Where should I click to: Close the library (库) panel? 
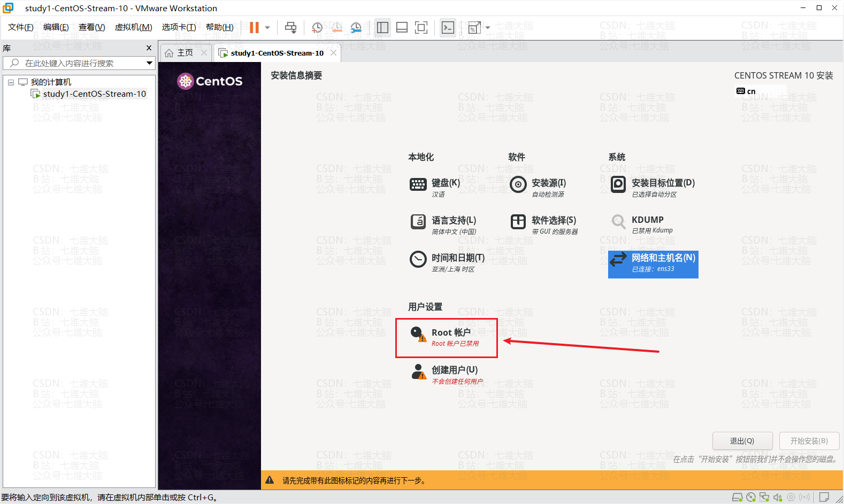[x=149, y=48]
